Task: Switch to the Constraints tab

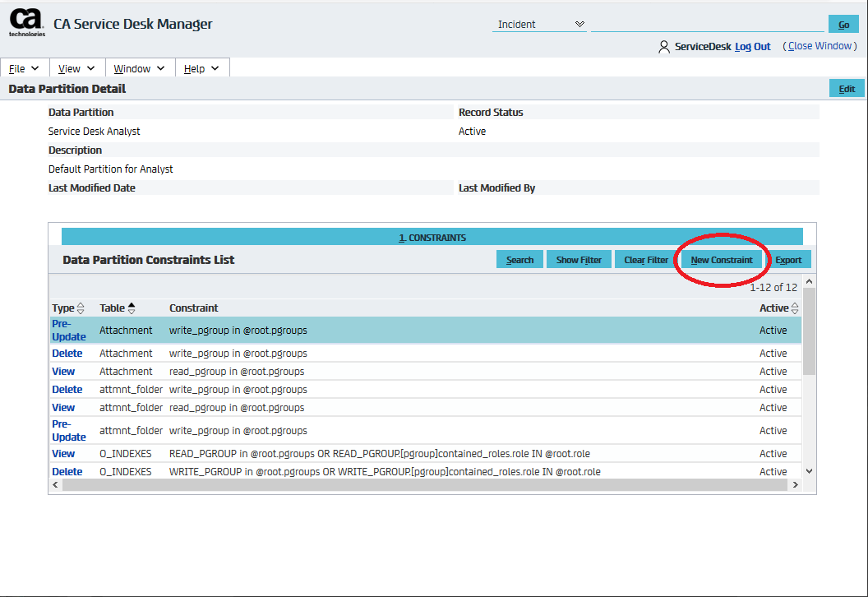Action: click(x=432, y=238)
